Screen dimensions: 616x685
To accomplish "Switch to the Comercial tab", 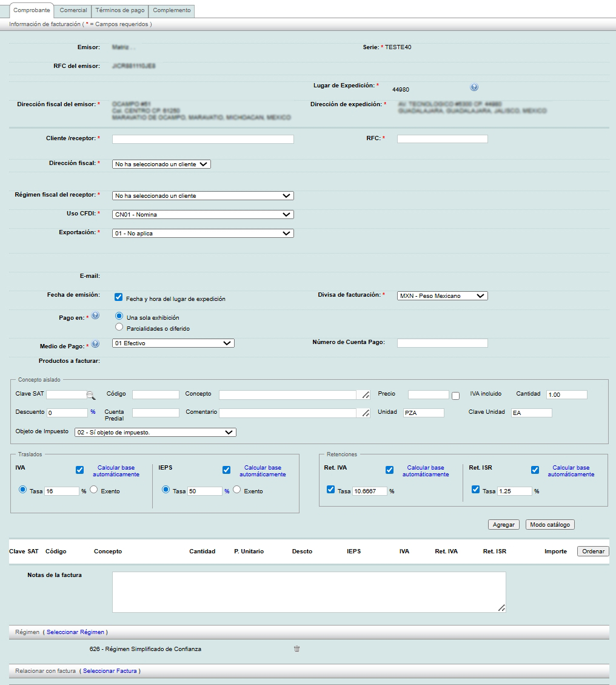I will (73, 10).
